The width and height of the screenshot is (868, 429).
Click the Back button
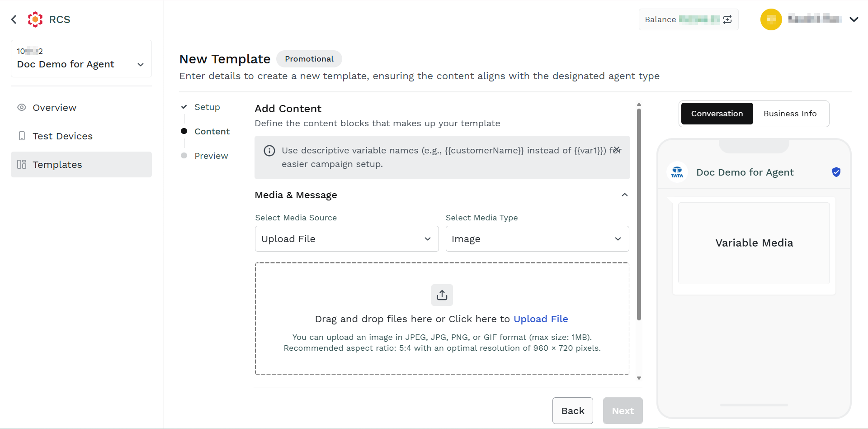pos(573,411)
